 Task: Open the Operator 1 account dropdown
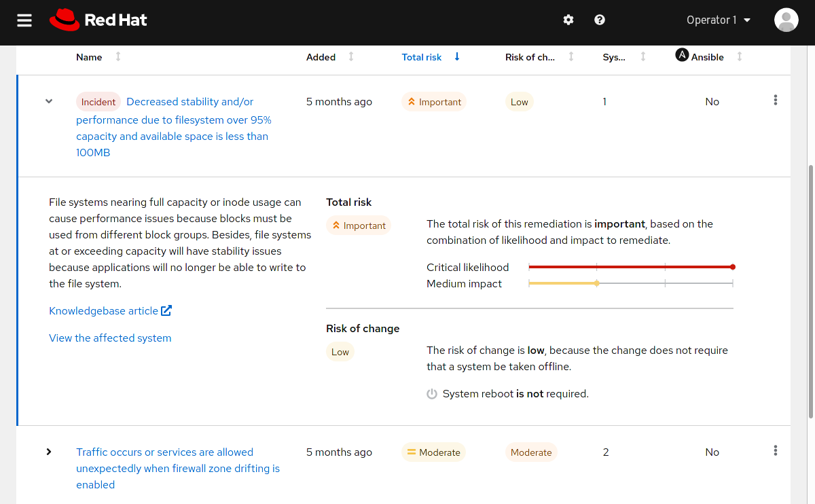[x=719, y=20]
